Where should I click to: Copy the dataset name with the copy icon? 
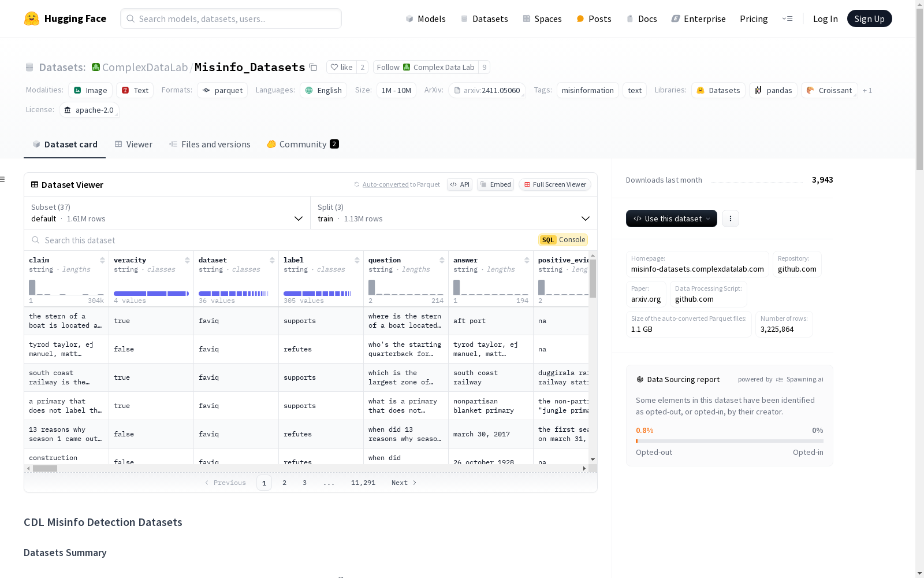tap(313, 67)
